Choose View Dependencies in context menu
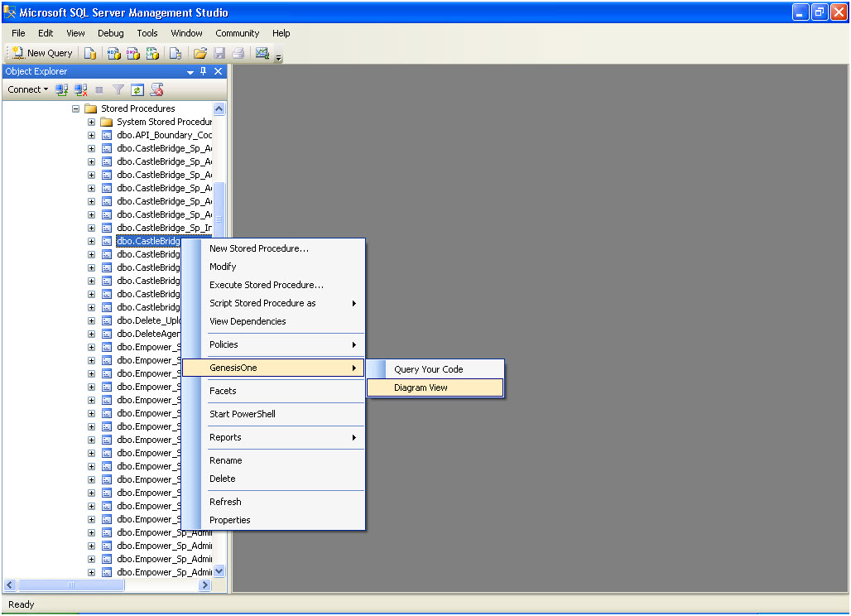Image resolution: width=851 pixels, height=616 pixels. (273, 321)
